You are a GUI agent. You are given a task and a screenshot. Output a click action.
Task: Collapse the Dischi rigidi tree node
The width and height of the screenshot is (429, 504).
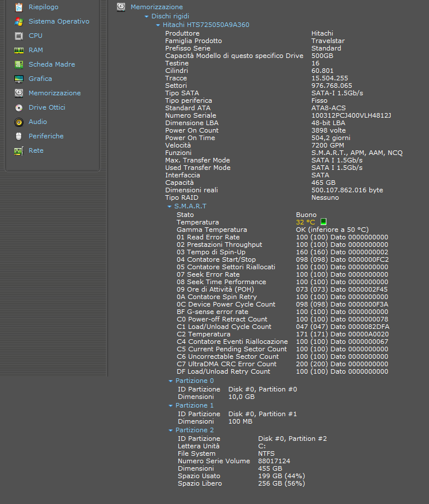pos(146,17)
